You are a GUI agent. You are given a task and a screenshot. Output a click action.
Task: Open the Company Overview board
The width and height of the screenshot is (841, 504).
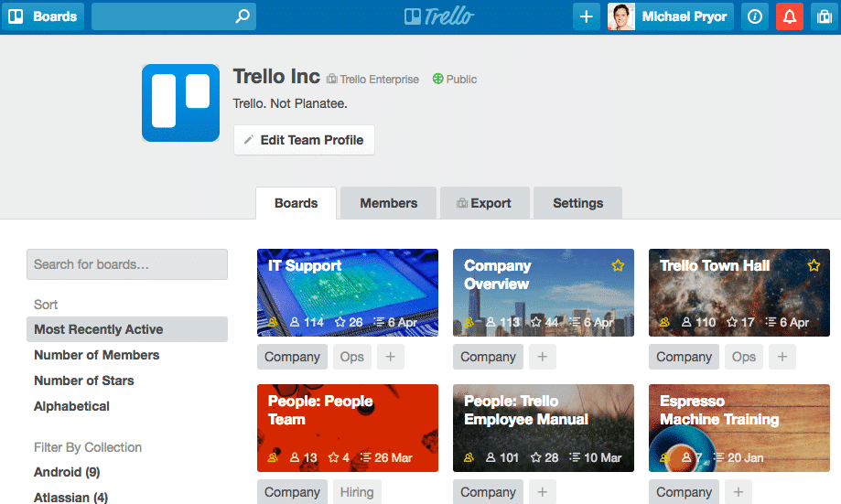click(544, 293)
